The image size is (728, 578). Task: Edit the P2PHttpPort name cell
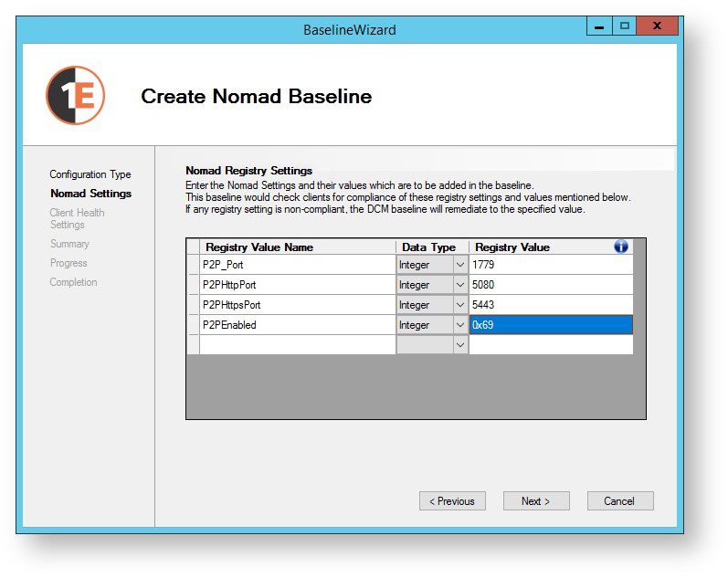point(298,285)
